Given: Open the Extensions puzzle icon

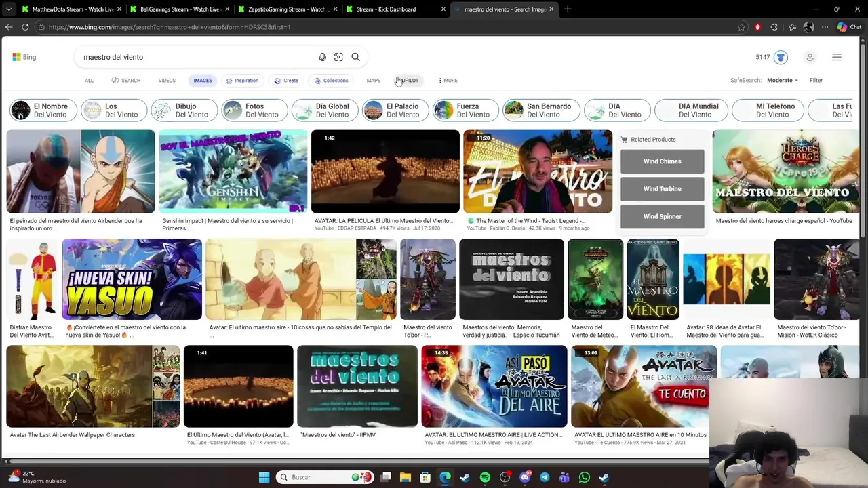Looking at the screenshot, I should 774,27.
